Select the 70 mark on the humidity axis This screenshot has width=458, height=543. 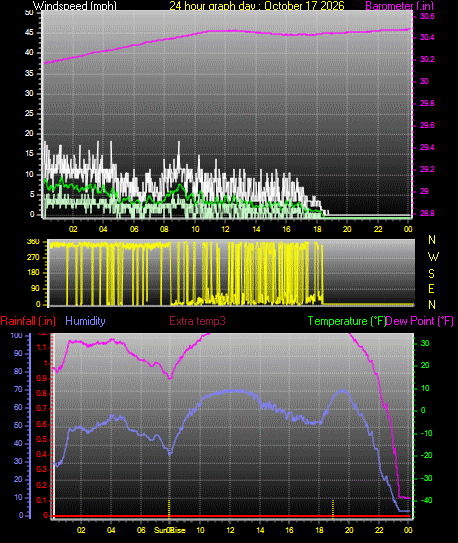point(18,389)
